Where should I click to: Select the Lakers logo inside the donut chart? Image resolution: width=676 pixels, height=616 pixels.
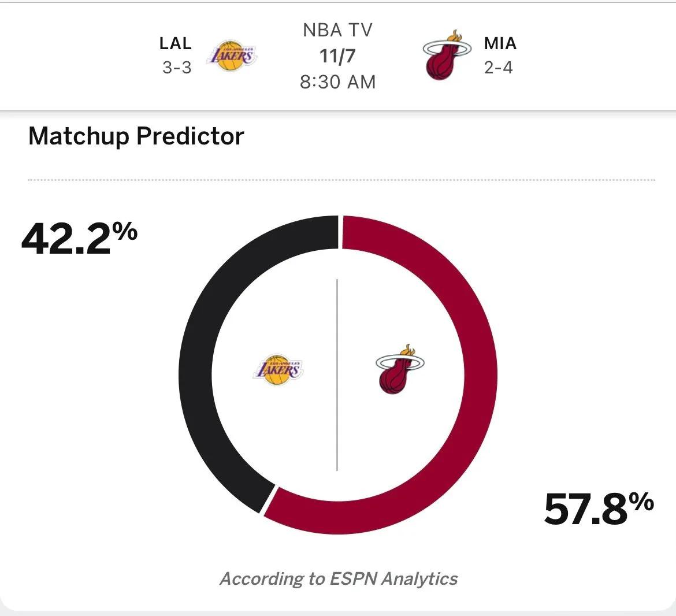click(x=278, y=370)
